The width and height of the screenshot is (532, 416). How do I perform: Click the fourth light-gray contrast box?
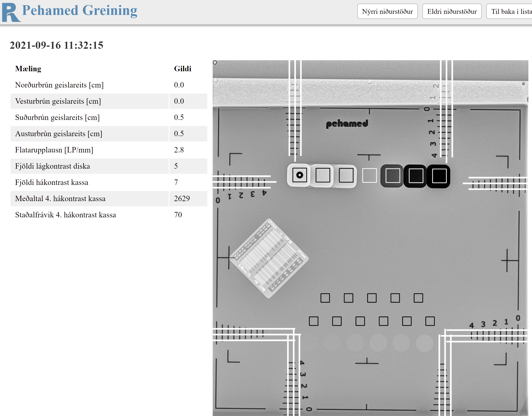[x=369, y=175]
